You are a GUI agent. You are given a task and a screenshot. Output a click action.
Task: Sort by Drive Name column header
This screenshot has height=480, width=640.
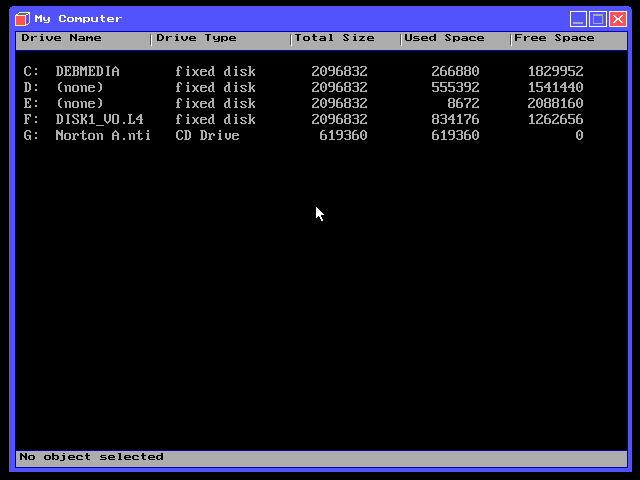tap(83, 40)
